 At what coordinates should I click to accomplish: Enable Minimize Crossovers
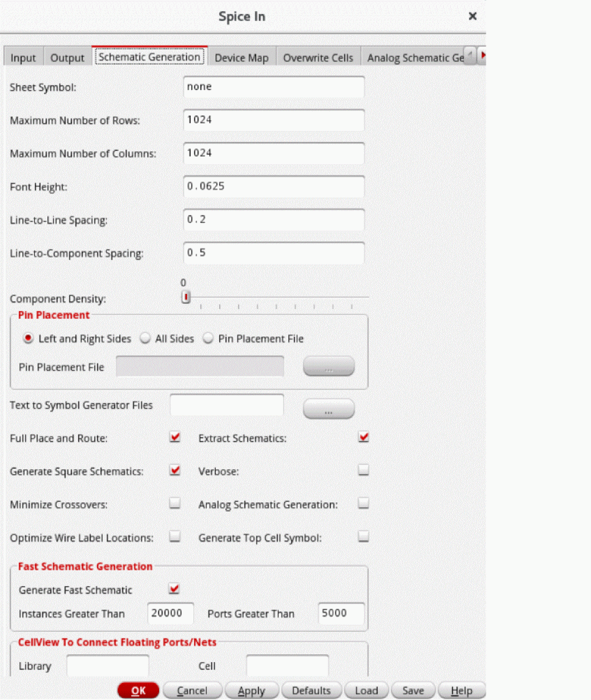tap(175, 504)
